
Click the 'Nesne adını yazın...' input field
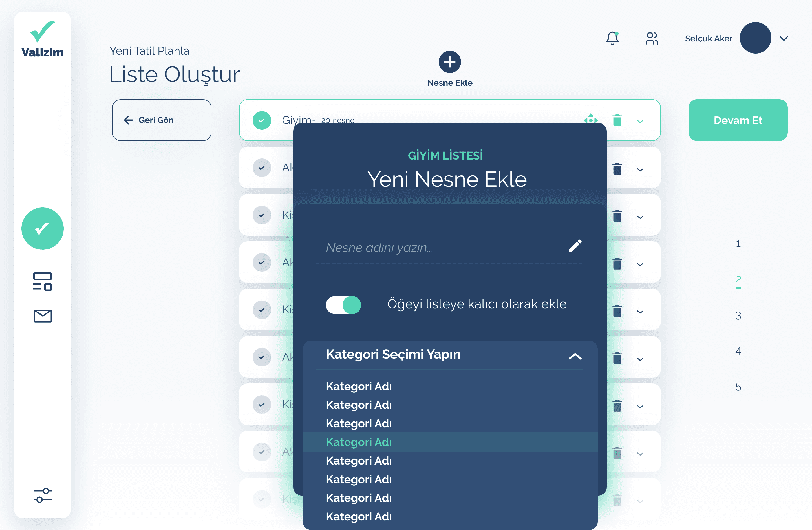pyautogui.click(x=450, y=248)
